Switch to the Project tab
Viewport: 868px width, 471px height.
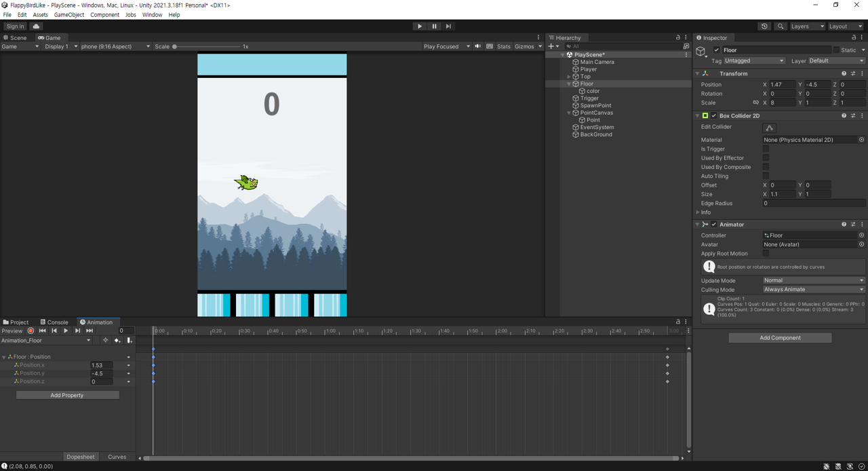point(16,322)
